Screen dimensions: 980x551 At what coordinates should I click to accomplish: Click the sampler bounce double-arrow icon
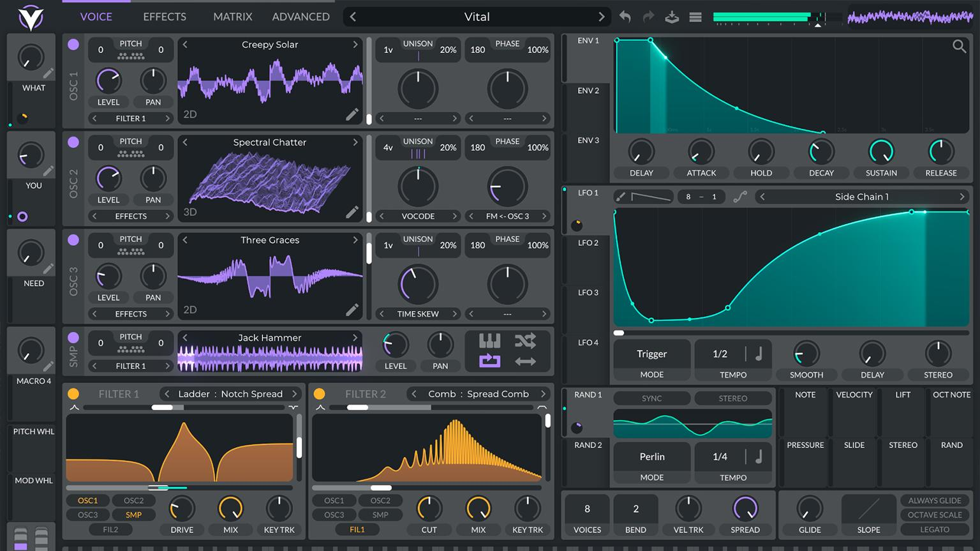[x=525, y=361]
